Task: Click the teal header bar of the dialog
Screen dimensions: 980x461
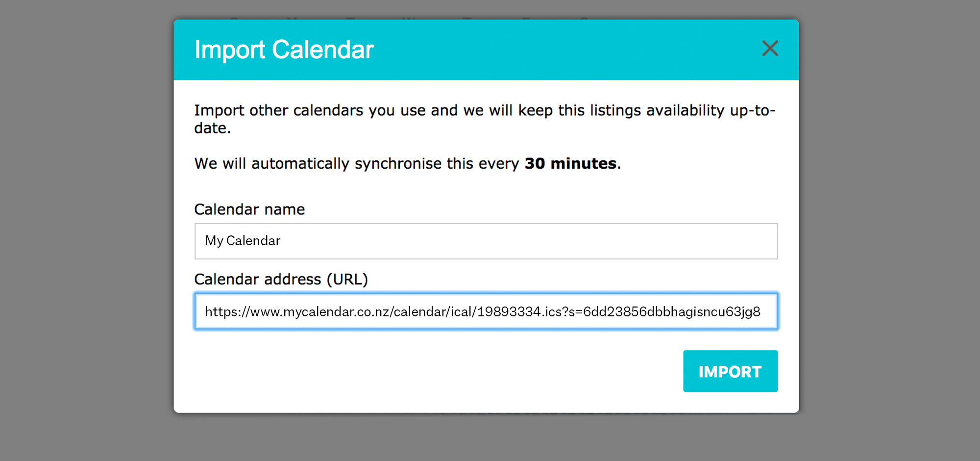Action: tap(539, 50)
